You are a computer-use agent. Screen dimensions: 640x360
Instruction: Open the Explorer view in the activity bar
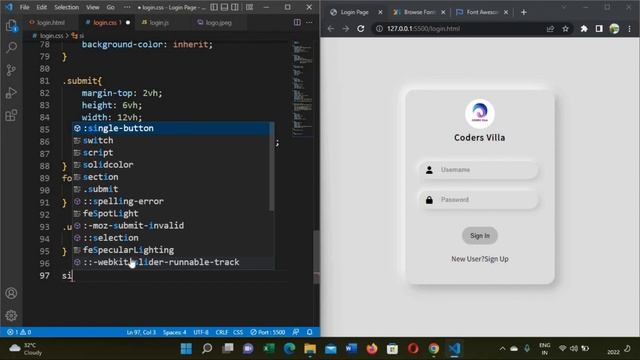point(11,26)
